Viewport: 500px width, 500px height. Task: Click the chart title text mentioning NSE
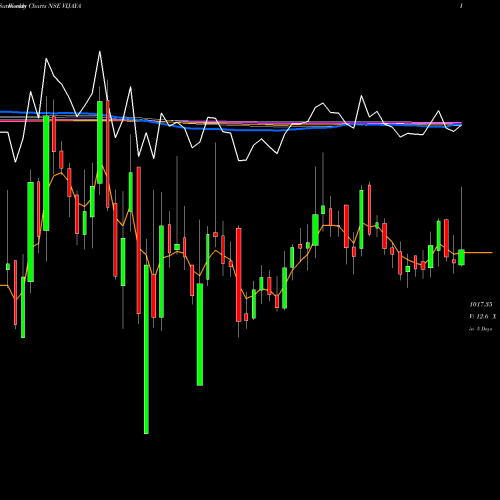coord(40,6)
